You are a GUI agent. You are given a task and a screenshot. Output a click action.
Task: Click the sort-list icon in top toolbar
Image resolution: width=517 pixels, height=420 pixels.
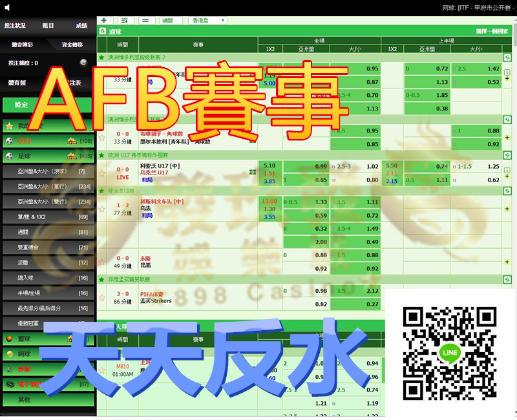point(125,20)
